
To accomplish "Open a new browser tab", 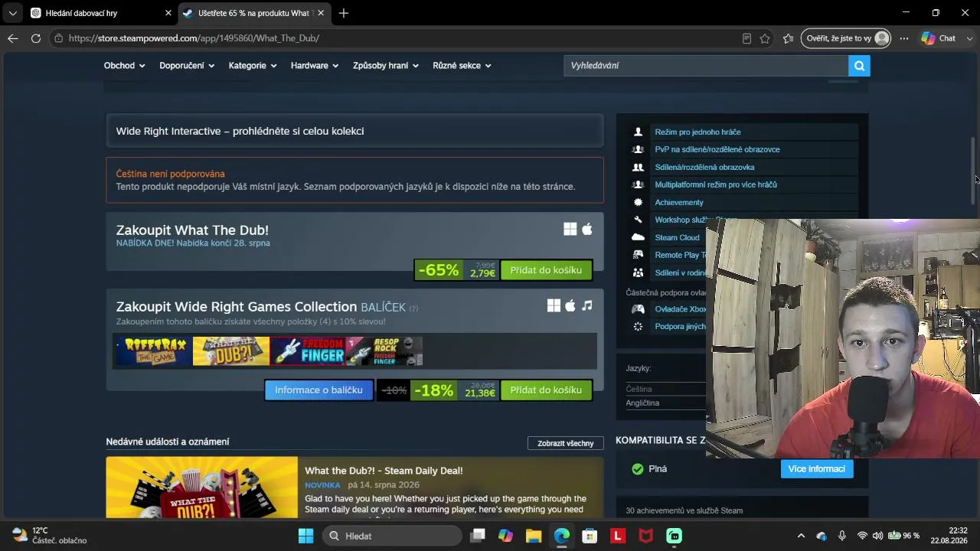I will 344,13.
